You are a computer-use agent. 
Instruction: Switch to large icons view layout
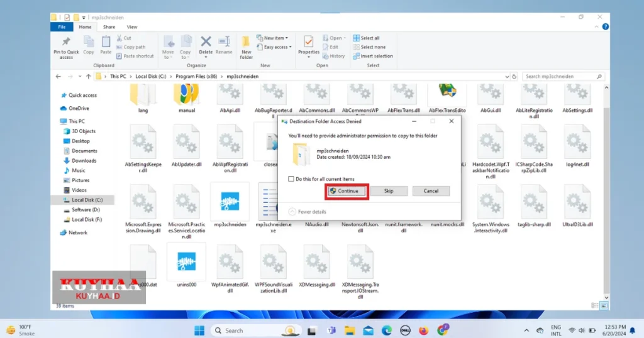tap(604, 306)
